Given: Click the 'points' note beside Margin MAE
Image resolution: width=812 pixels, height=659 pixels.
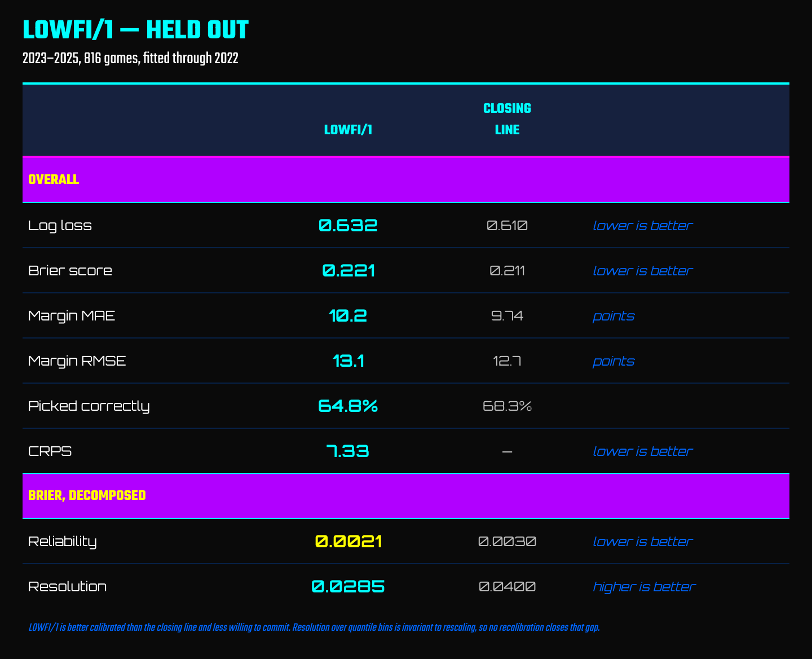Looking at the screenshot, I should click(614, 316).
